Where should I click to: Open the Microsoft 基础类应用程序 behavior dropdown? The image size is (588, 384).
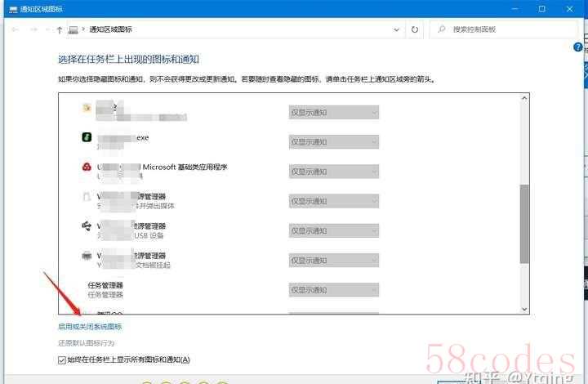coord(333,172)
